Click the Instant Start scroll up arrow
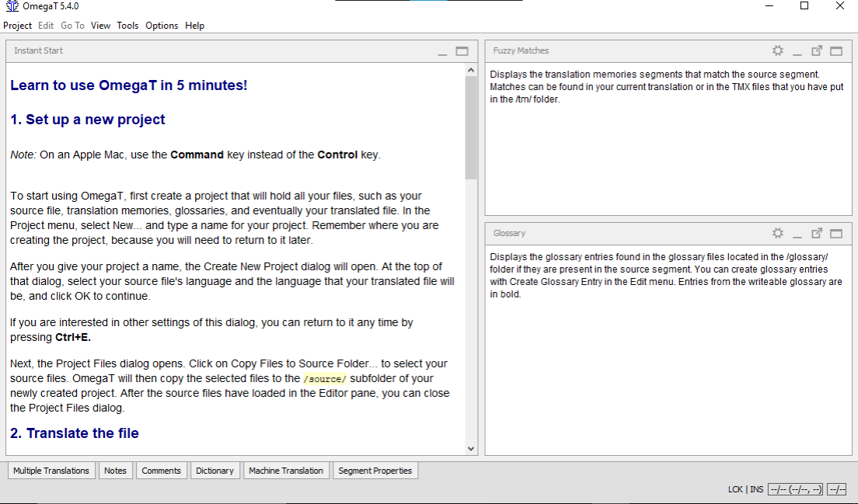Image resolution: width=858 pixels, height=504 pixels. coord(471,70)
